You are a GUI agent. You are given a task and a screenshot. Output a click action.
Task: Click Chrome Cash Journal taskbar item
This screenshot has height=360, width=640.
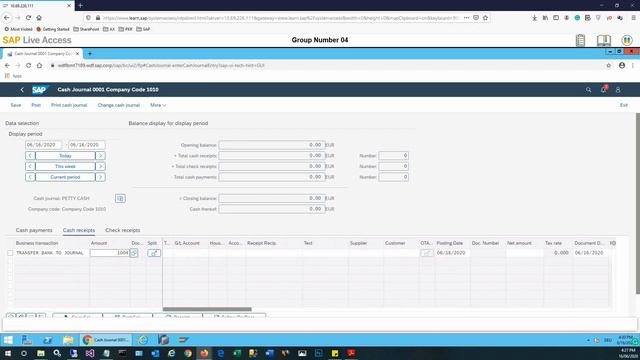[106, 340]
